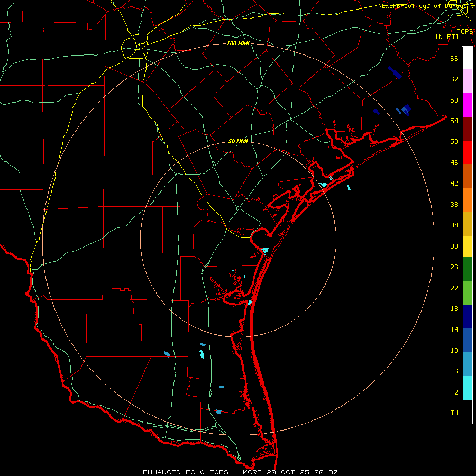Select the light pink legend color band
The image size is (476, 476).
point(467,81)
